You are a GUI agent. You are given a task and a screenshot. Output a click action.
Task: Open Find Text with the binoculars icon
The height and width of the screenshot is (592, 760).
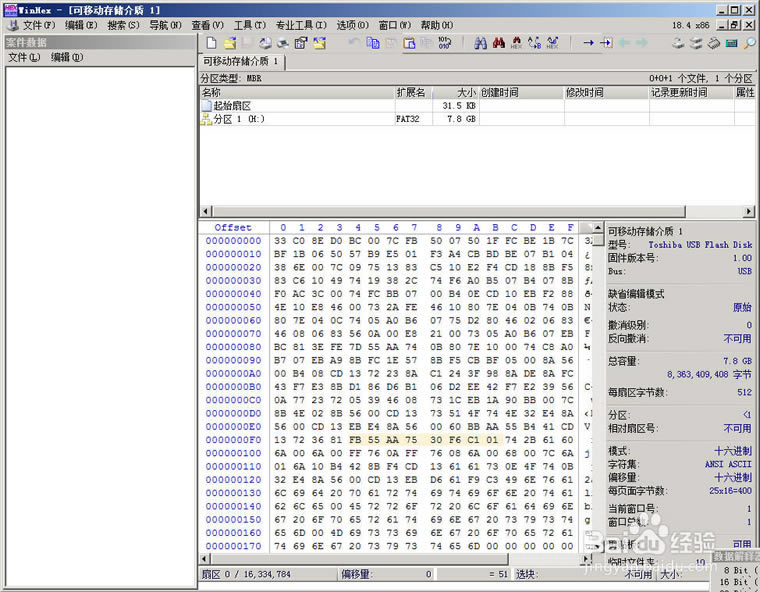[480, 43]
